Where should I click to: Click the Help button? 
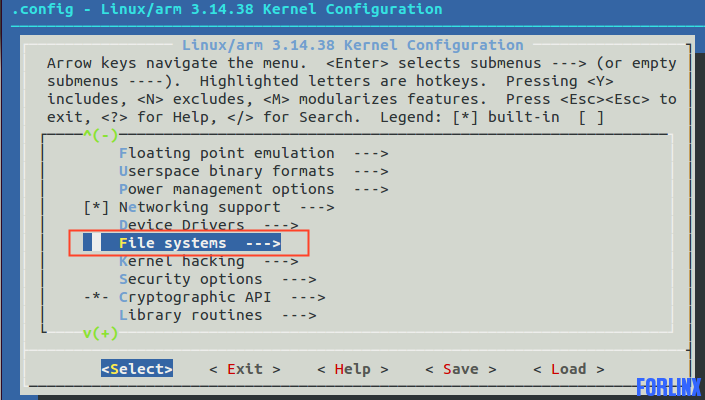click(x=352, y=369)
